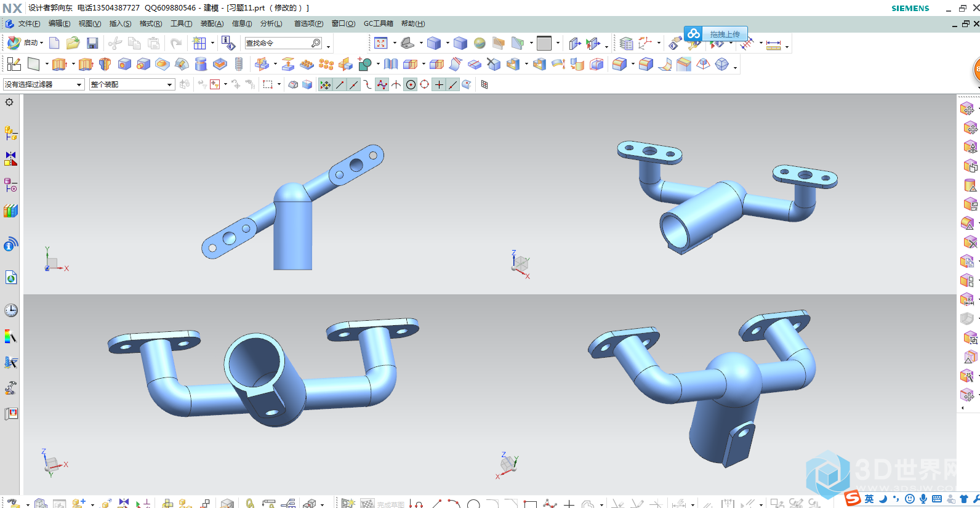Toggle the Existing Point plus snap

point(439,84)
